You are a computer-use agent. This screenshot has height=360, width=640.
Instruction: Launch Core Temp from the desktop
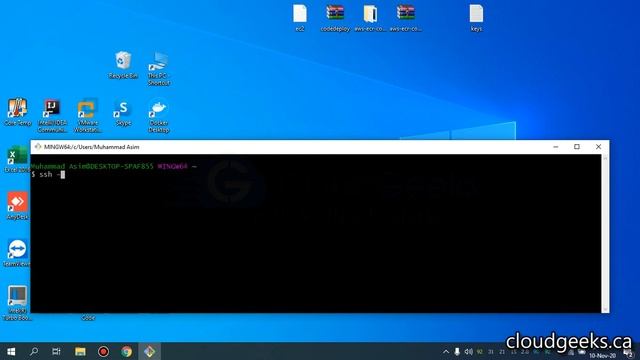(x=18, y=112)
